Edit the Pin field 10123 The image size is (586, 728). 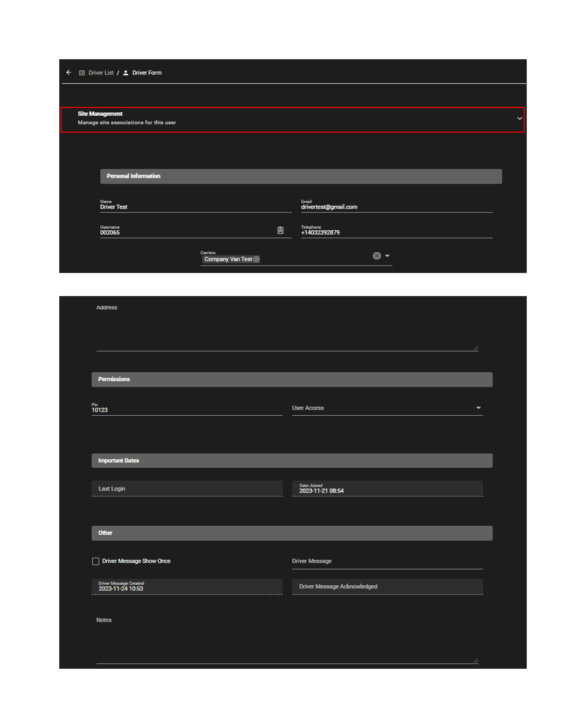[187, 409]
